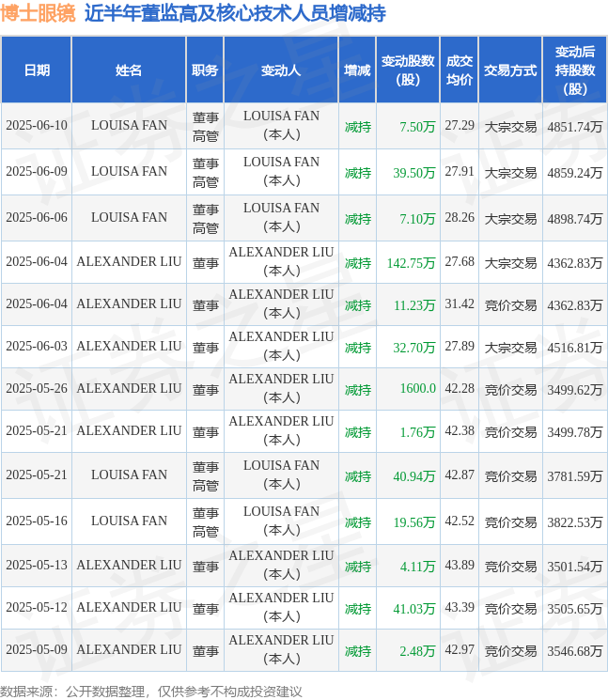Select the average price 43.89
Screen dimensions: 608x700
tap(460, 566)
